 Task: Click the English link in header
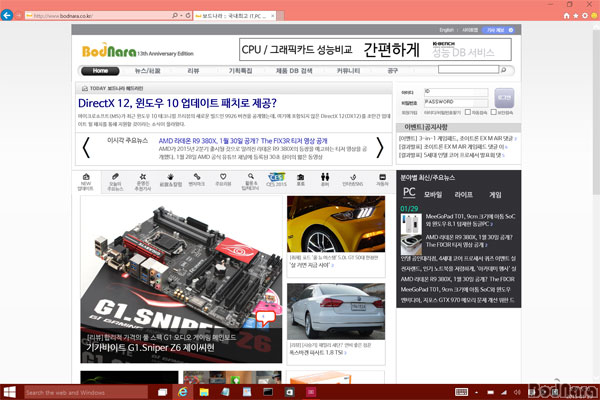(x=446, y=30)
